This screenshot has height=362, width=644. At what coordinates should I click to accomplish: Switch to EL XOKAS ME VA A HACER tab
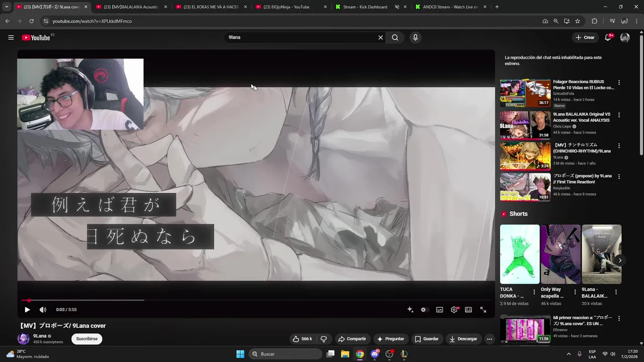(x=211, y=7)
